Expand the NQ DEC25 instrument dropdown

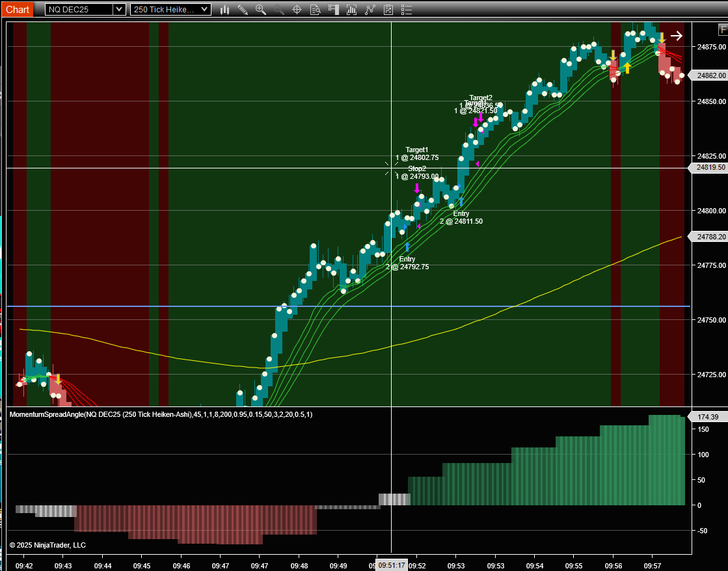pyautogui.click(x=118, y=10)
